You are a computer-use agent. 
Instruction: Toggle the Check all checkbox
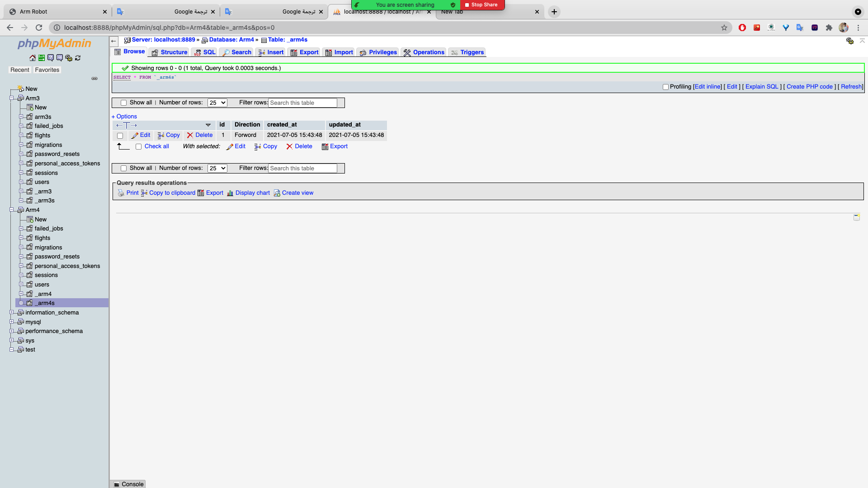point(139,146)
